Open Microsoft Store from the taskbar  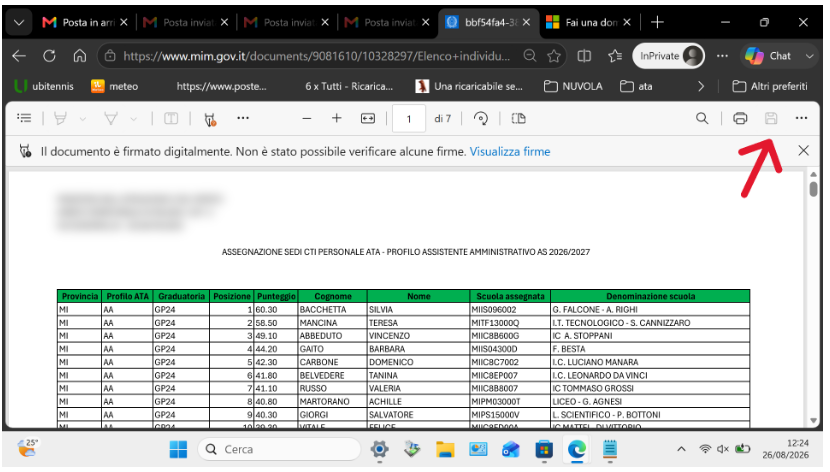coord(544,450)
